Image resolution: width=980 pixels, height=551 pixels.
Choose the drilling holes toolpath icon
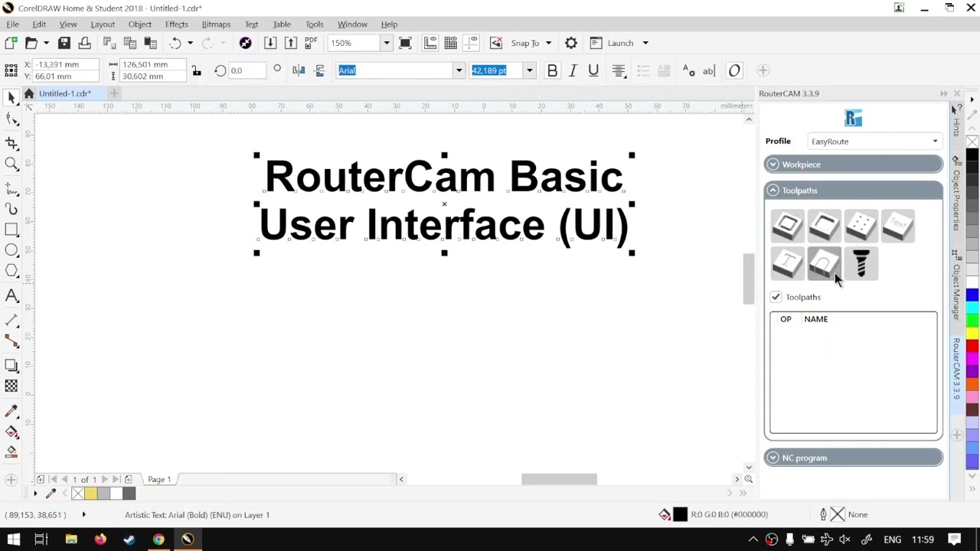(x=861, y=227)
